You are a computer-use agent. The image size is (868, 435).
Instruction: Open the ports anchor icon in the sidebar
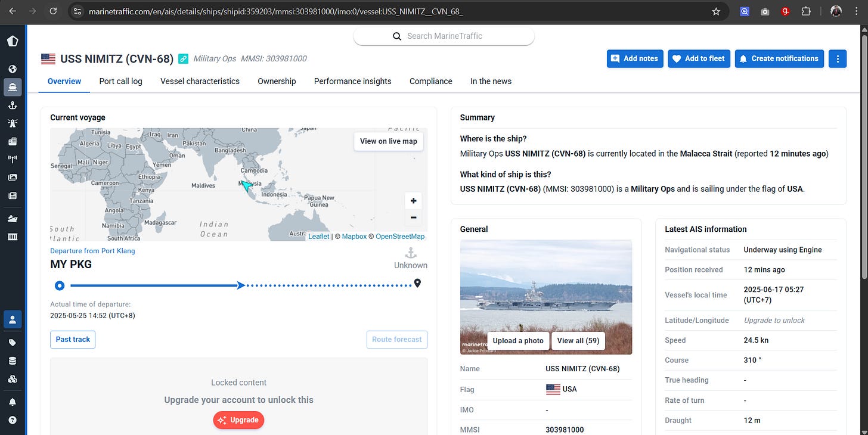(x=13, y=105)
